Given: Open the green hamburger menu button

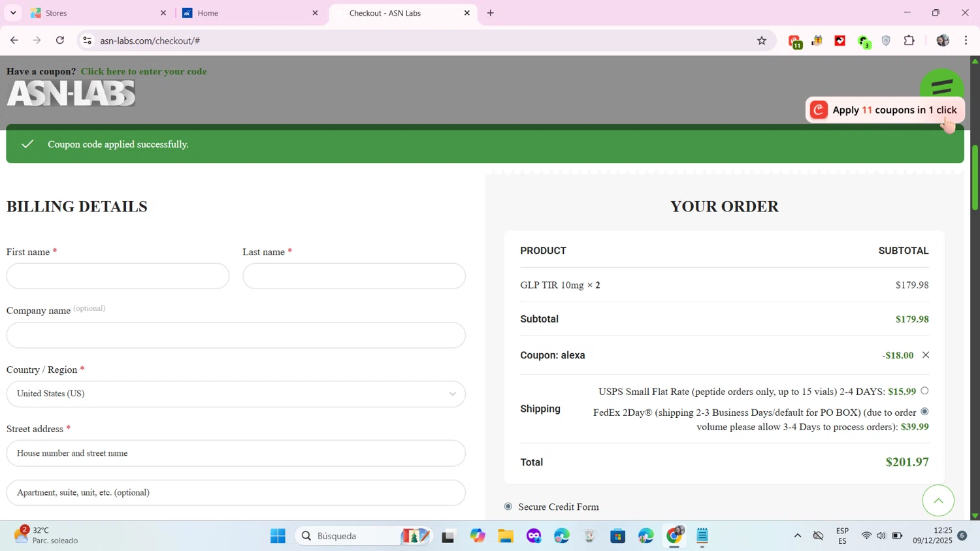Looking at the screenshot, I should [x=941, y=85].
